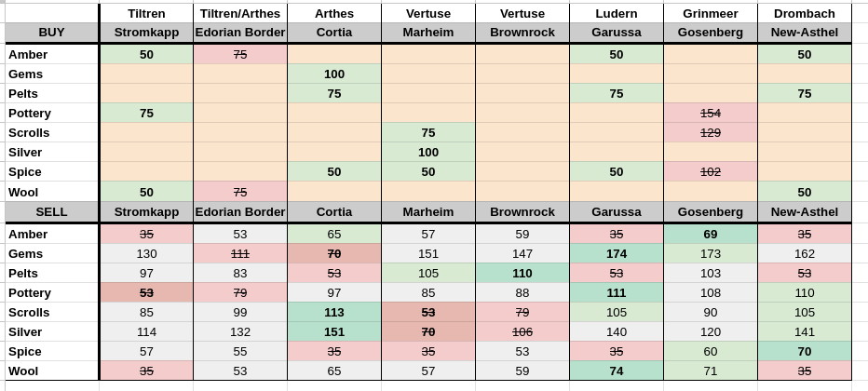The height and width of the screenshot is (391, 868).
Task: Select Scrolls sell price 113 in Cortia
Action: (334, 312)
